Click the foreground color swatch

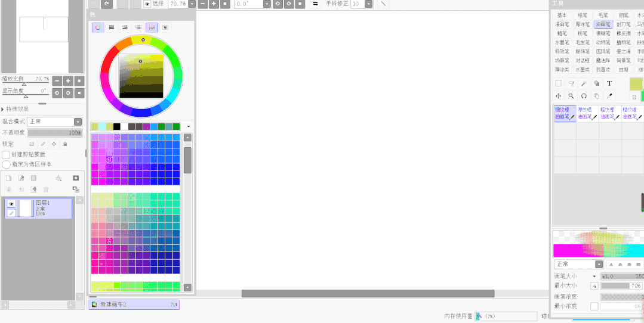tap(636, 83)
